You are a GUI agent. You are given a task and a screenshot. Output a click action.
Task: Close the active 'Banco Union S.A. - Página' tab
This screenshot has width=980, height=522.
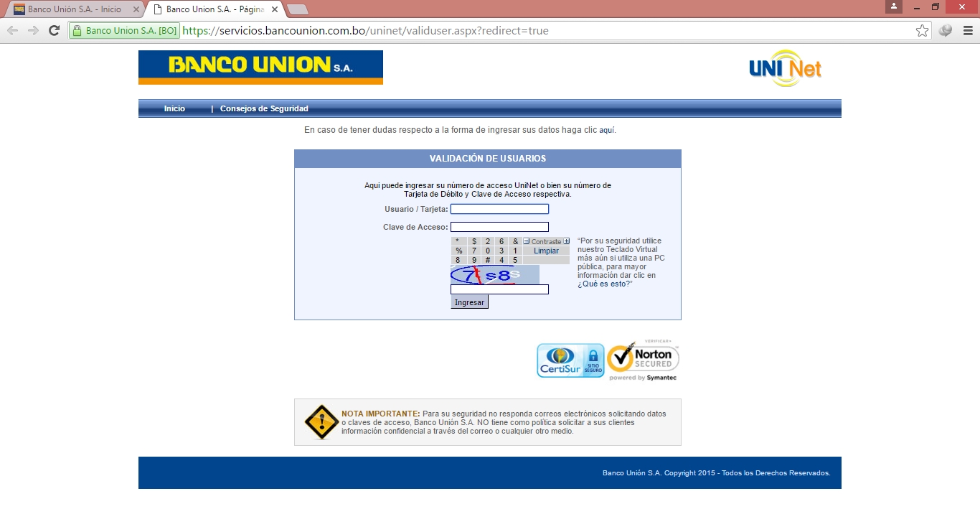coord(275,9)
